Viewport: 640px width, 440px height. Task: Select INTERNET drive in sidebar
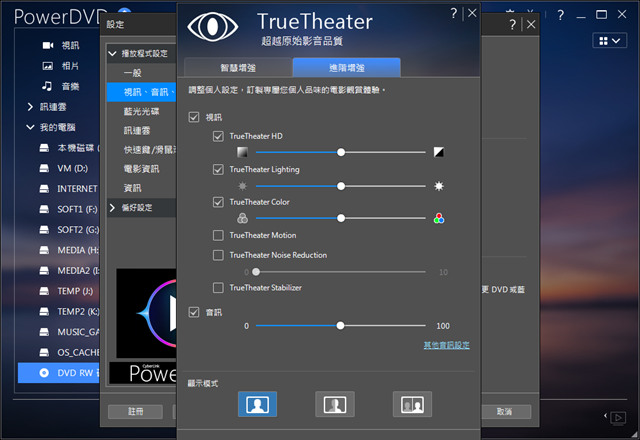68,189
